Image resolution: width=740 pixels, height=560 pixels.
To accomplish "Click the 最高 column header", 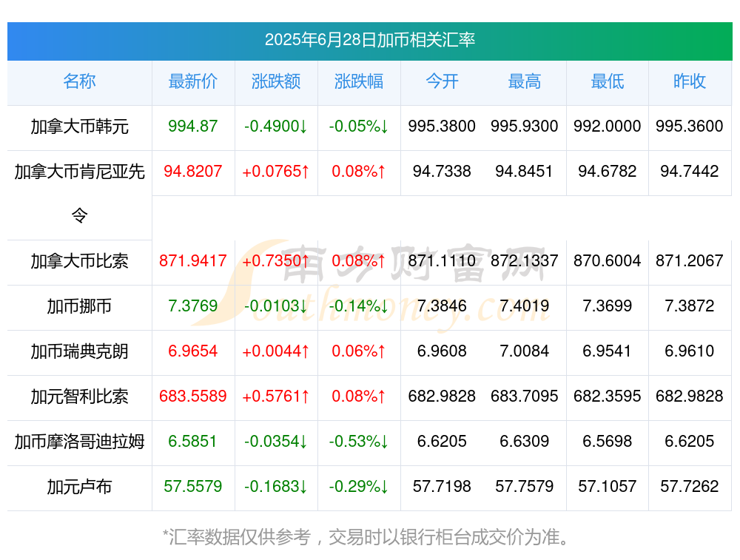I will (525, 81).
